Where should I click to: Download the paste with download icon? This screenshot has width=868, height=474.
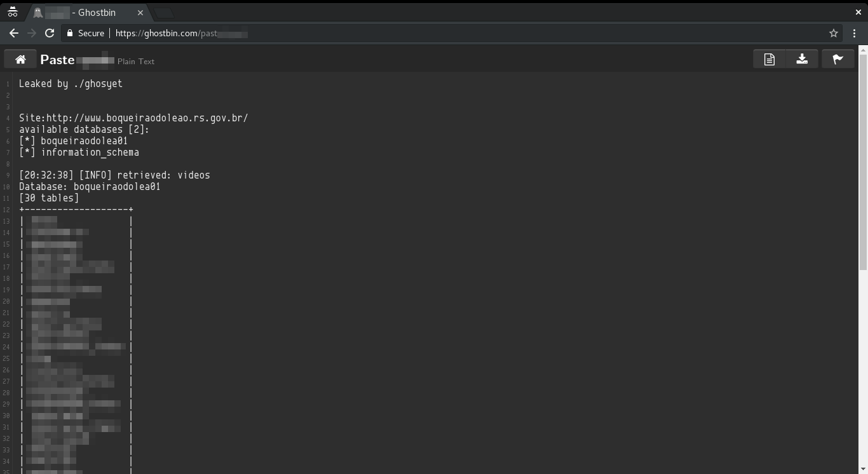click(x=802, y=59)
